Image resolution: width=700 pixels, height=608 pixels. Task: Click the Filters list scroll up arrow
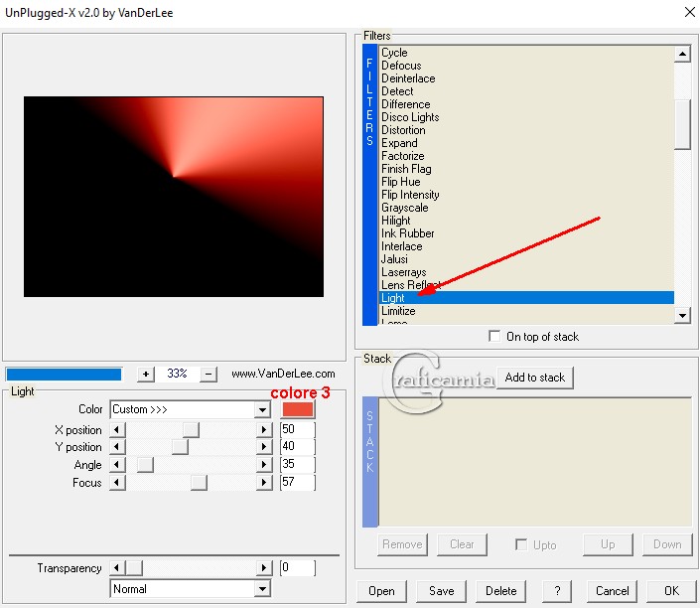coord(682,54)
